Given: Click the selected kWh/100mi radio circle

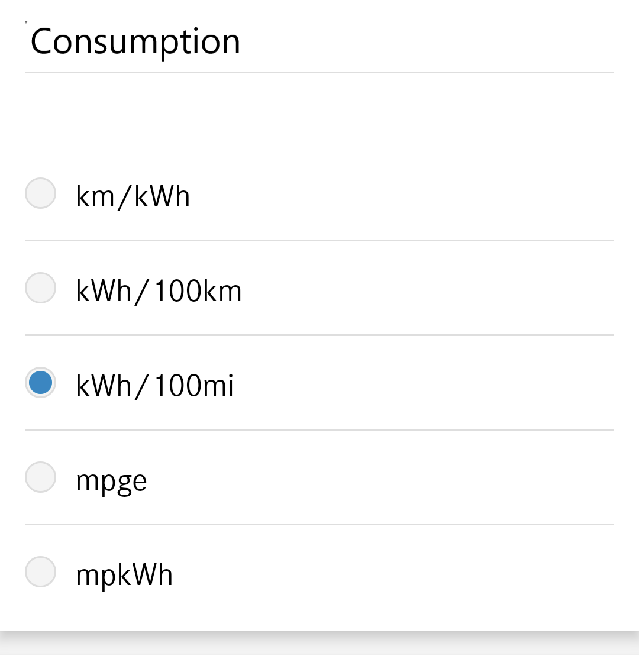Looking at the screenshot, I should [40, 383].
